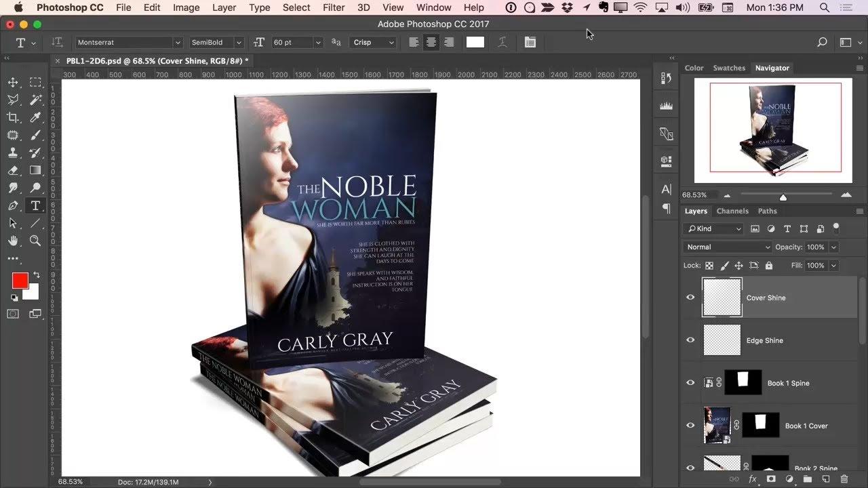Open the Filter menu
This screenshot has width=868, height=488.
(334, 7)
